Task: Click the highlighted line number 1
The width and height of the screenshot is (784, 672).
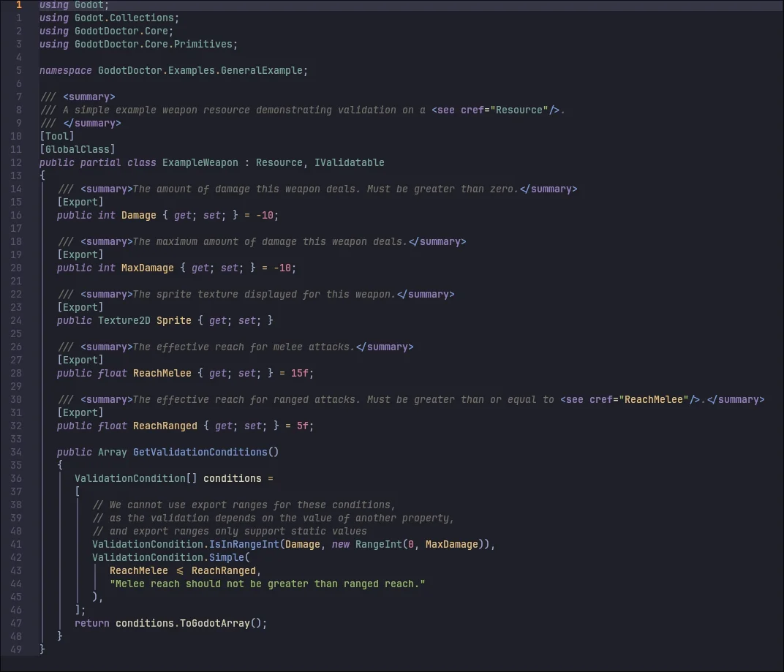Action: pos(18,5)
